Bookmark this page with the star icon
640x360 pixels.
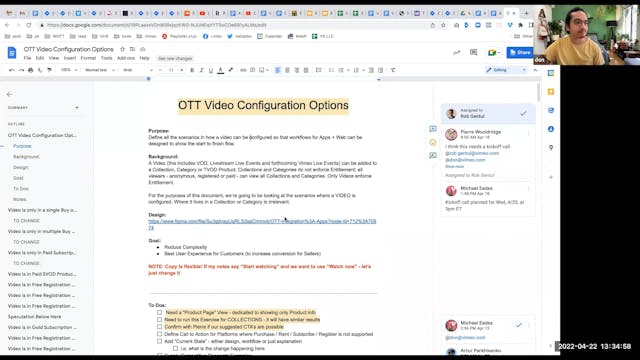click(x=443, y=25)
